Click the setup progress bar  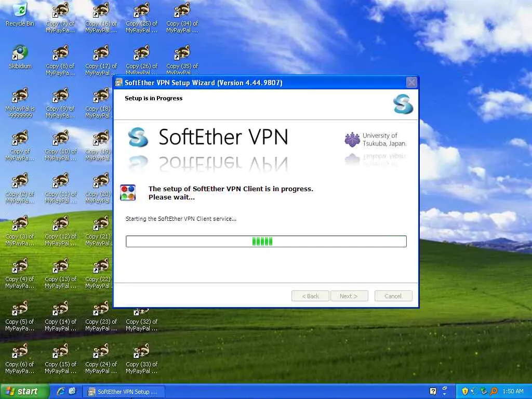click(x=266, y=241)
